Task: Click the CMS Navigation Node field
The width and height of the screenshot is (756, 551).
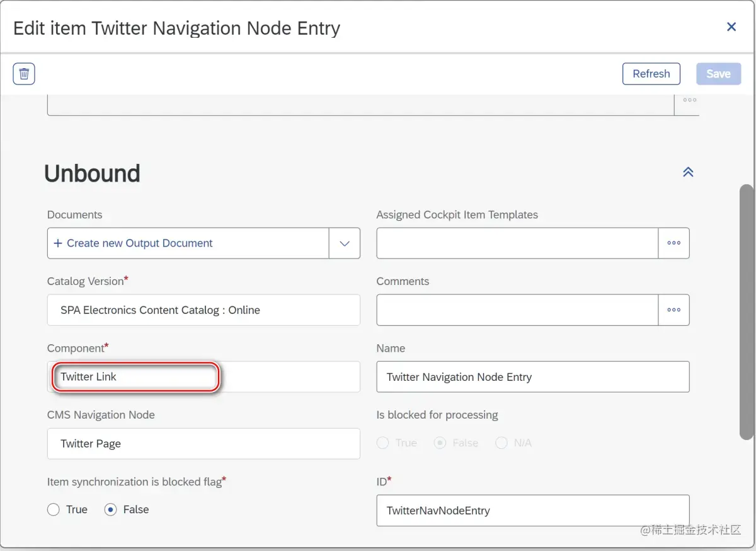Action: coord(203,444)
